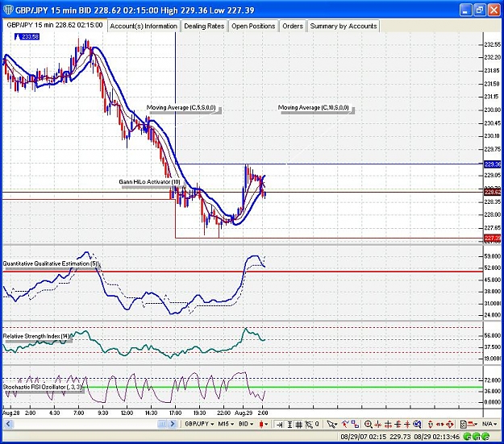Viewport: 504px width, 444px height.
Task: Click the Moving Average (C,5,S,0,0) label
Action: (181, 108)
